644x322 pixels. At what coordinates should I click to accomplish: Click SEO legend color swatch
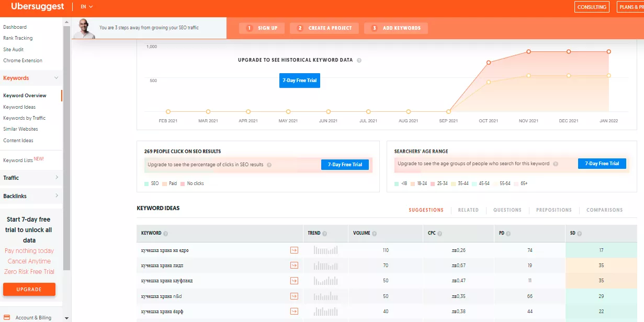tap(146, 183)
